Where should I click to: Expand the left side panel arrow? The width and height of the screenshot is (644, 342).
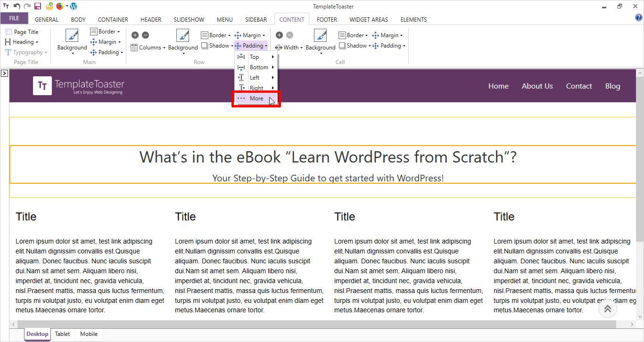coord(4,73)
